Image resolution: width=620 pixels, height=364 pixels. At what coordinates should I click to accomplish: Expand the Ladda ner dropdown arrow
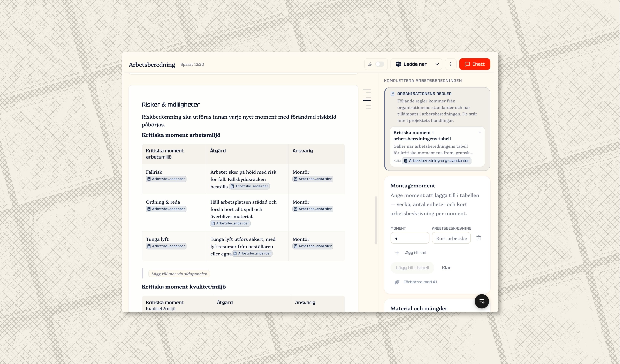(x=437, y=64)
